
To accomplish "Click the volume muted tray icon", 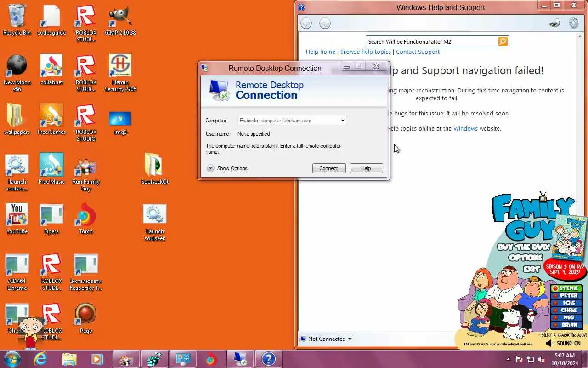I will [542, 359].
